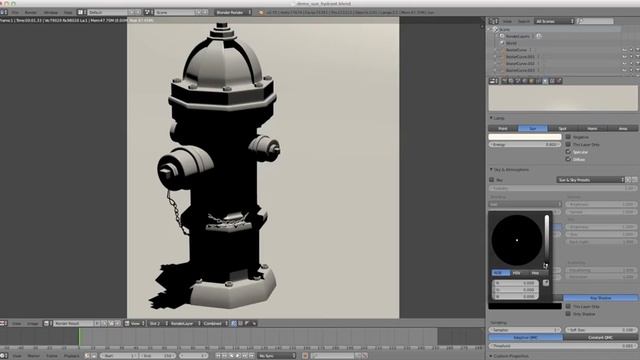640x360 pixels.
Task: Toggle This Layer Only under Ray Shadow
Action: 568,306
